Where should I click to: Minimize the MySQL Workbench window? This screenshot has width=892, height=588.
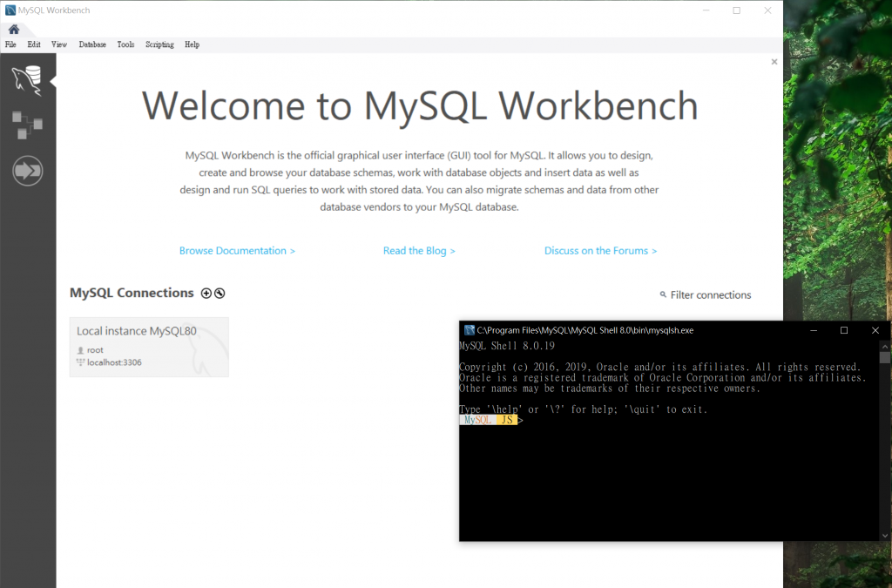(706, 10)
